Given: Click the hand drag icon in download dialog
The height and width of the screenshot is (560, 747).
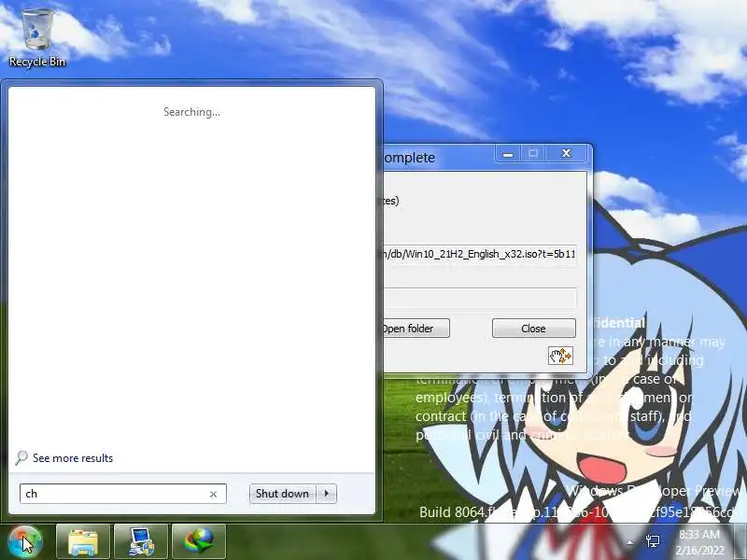Looking at the screenshot, I should 560,356.
